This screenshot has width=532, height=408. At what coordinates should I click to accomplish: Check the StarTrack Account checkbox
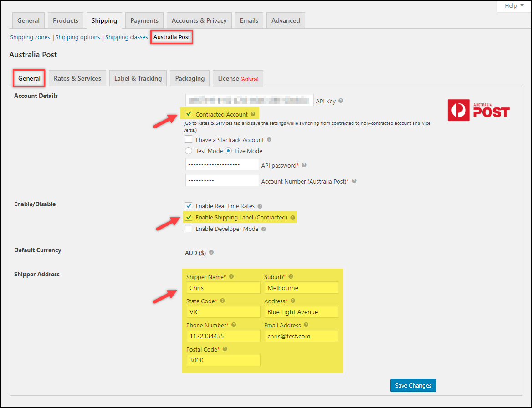pos(189,139)
